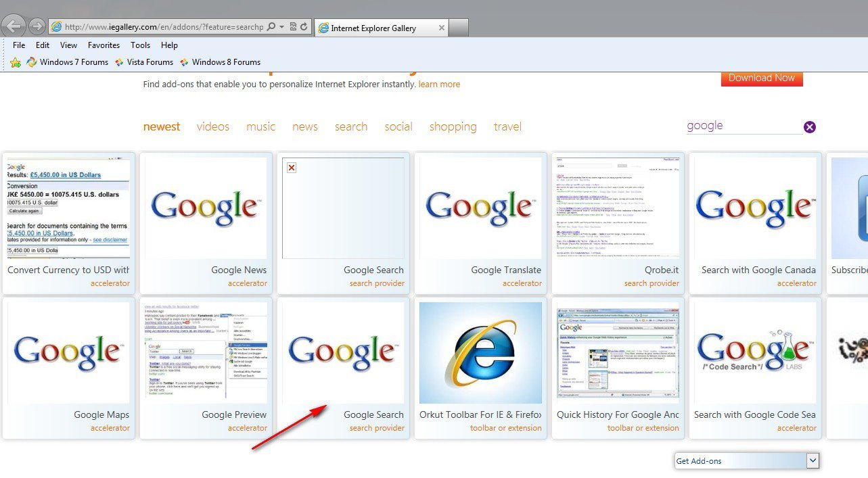Viewport: 868px width, 478px height.
Task: Click 'search provider' label under Qrobe.it
Action: (652, 283)
